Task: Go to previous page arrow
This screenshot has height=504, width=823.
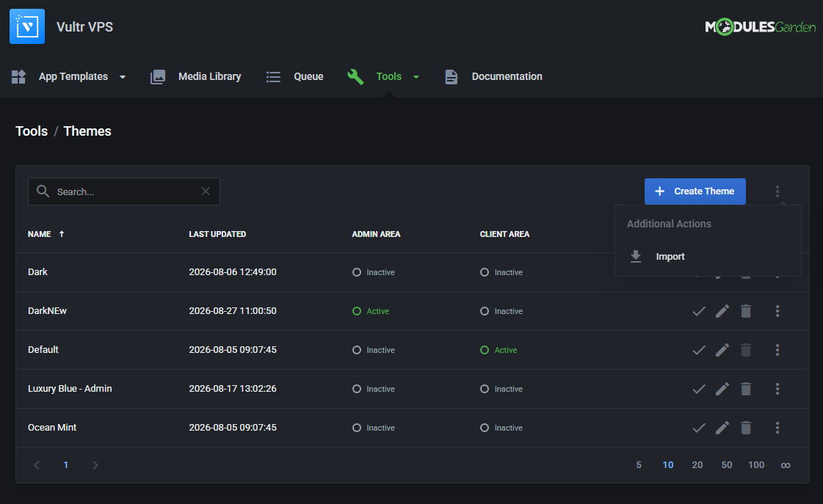Action: coord(37,465)
